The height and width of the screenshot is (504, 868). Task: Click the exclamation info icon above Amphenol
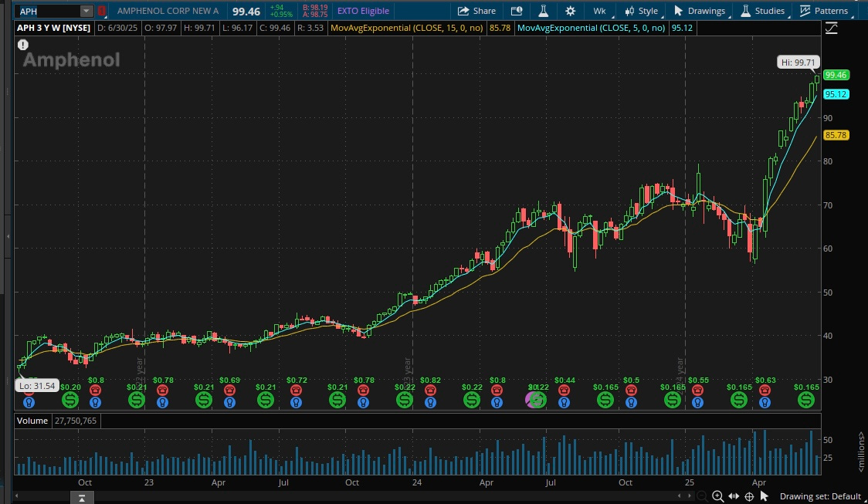22,46
